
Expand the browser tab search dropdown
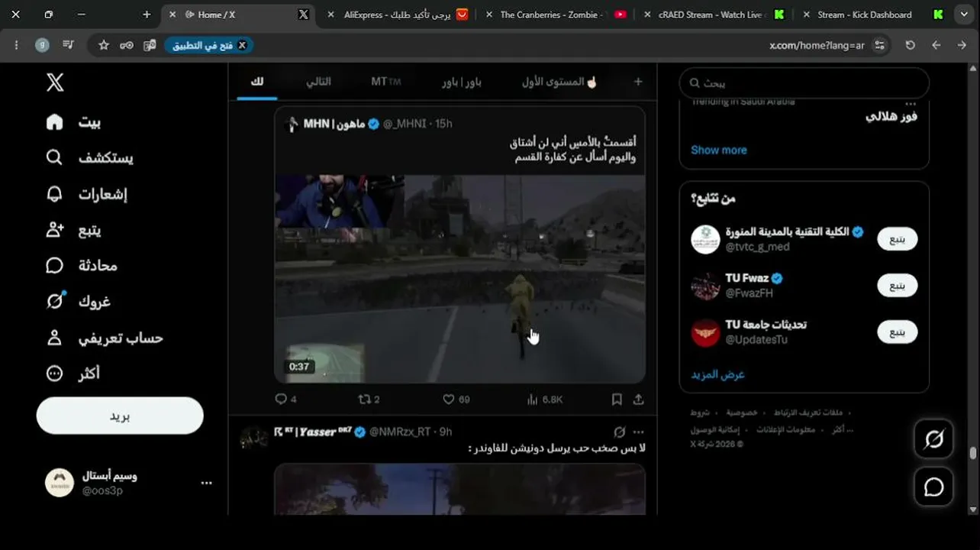pos(964,15)
